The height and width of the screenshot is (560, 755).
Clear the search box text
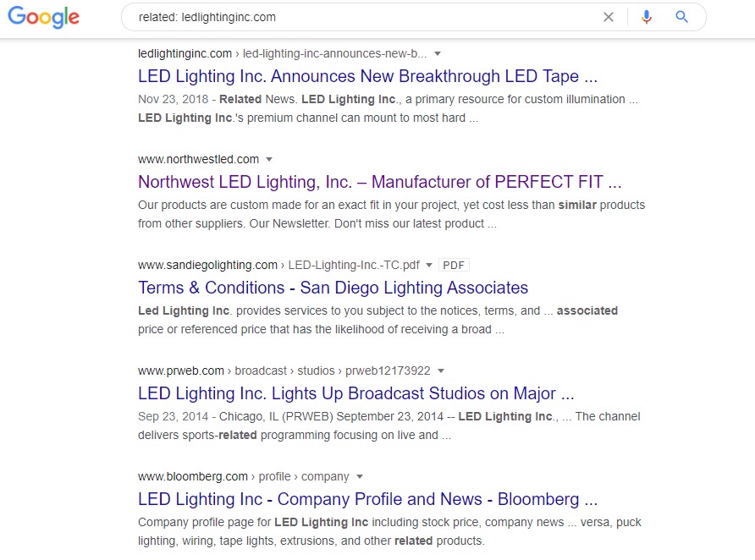tap(608, 17)
